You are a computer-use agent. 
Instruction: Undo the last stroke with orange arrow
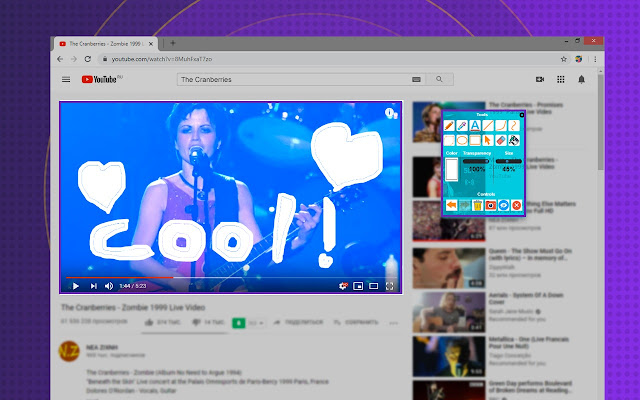(451, 205)
